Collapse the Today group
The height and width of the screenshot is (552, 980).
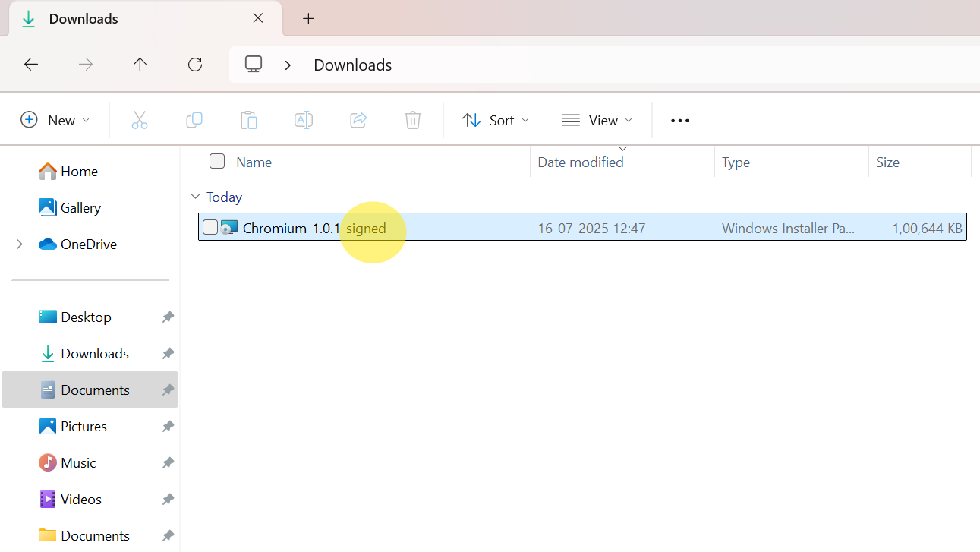195,197
